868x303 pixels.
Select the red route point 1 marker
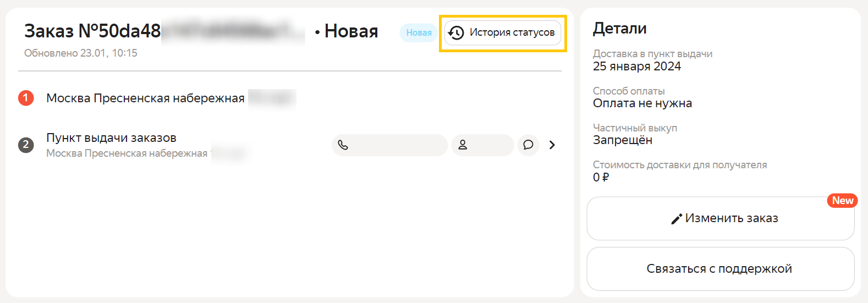point(26,98)
